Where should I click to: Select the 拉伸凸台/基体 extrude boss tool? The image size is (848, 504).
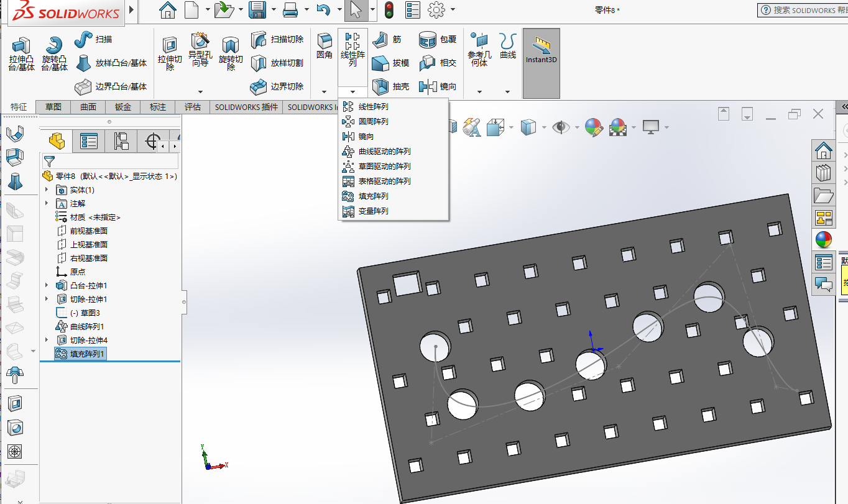pyautogui.click(x=22, y=53)
